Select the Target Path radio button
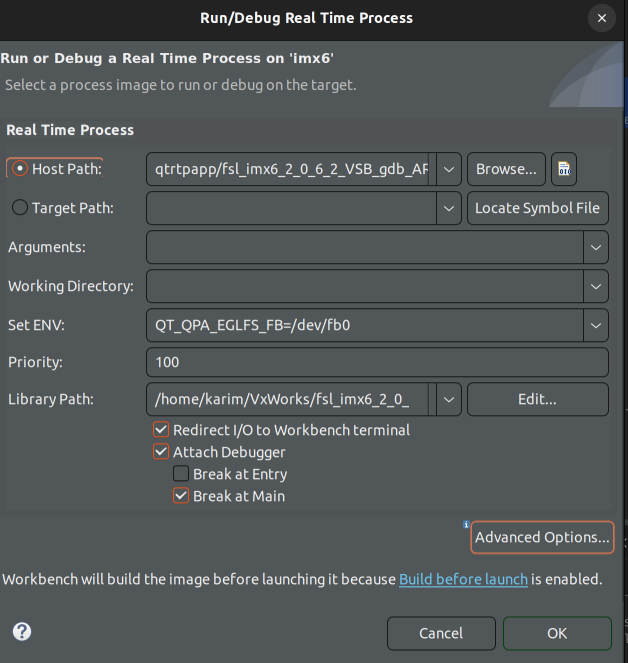The width and height of the screenshot is (628, 663). [x=19, y=208]
